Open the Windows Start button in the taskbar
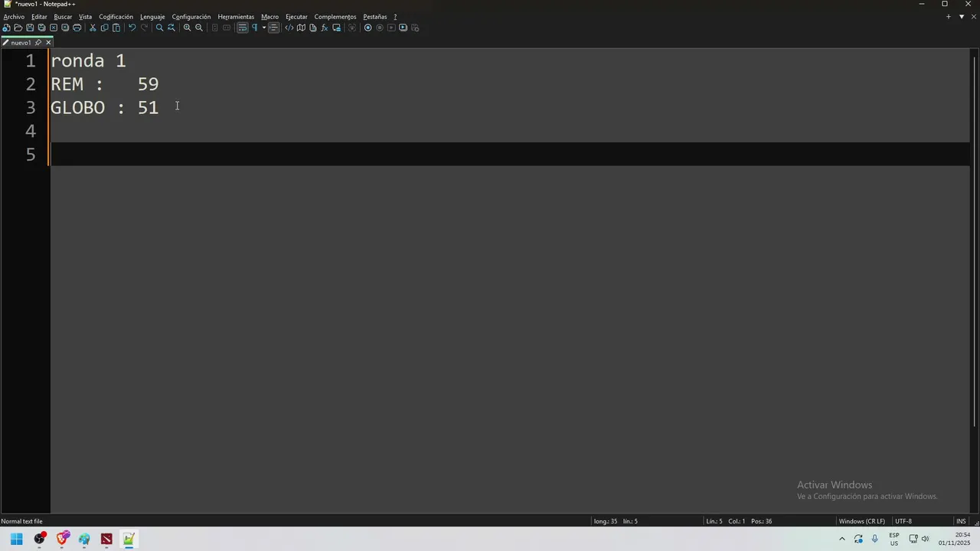The height and width of the screenshot is (551, 980). click(x=16, y=539)
